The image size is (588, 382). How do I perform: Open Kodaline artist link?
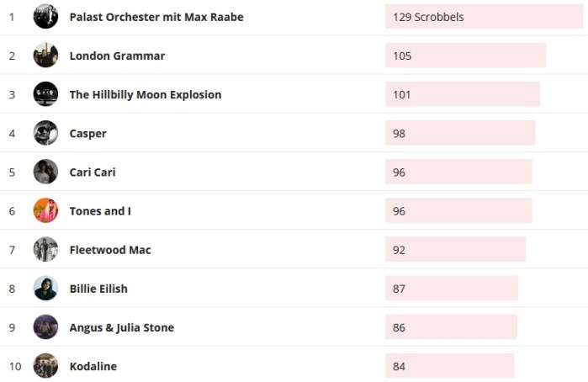(93, 366)
